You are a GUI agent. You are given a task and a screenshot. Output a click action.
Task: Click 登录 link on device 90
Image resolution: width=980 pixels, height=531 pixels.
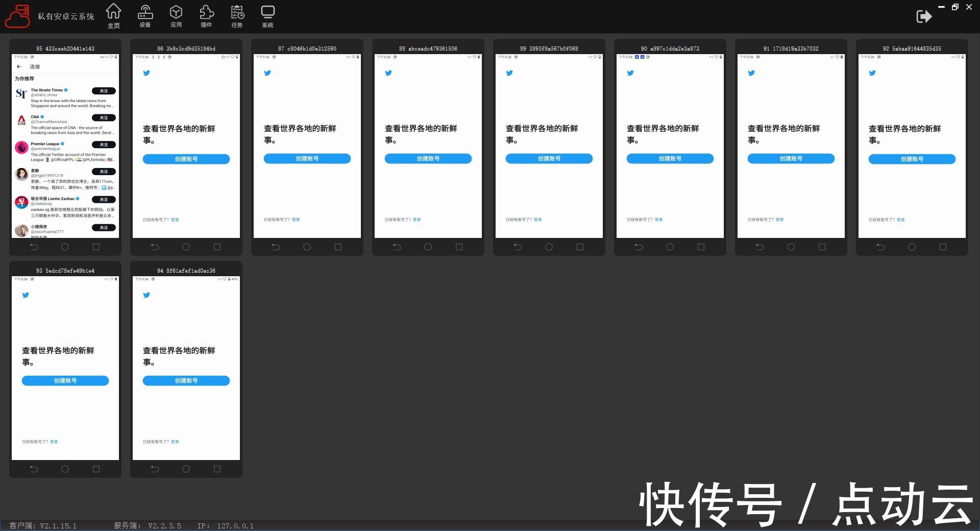[659, 220]
